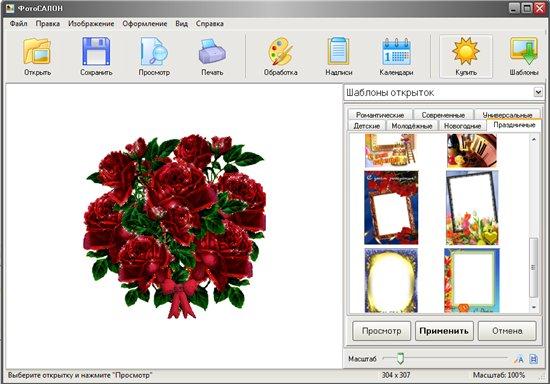Switch to the Детские tab
Viewport: 550px width, 384px height.
[367, 126]
